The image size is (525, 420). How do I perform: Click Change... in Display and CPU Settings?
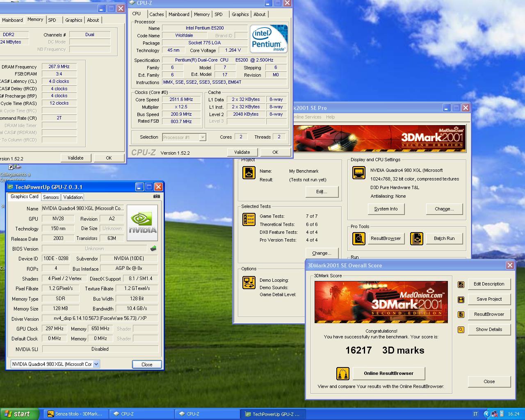(444, 209)
